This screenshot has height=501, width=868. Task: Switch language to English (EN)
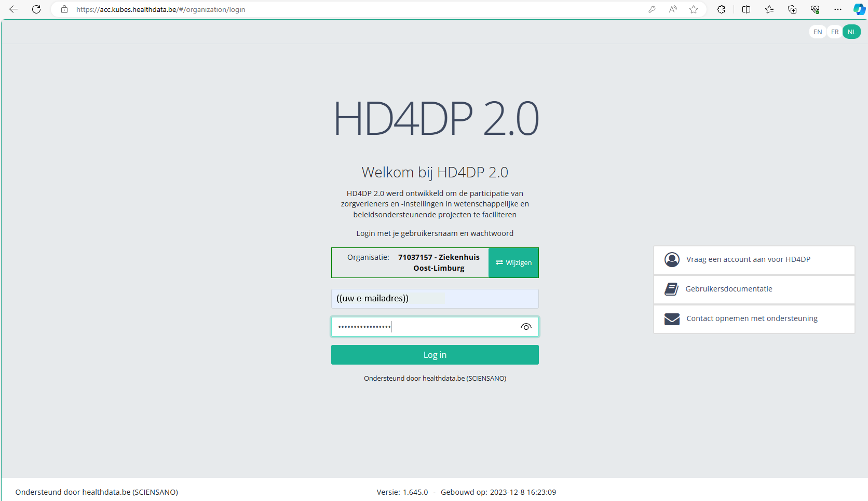(818, 32)
